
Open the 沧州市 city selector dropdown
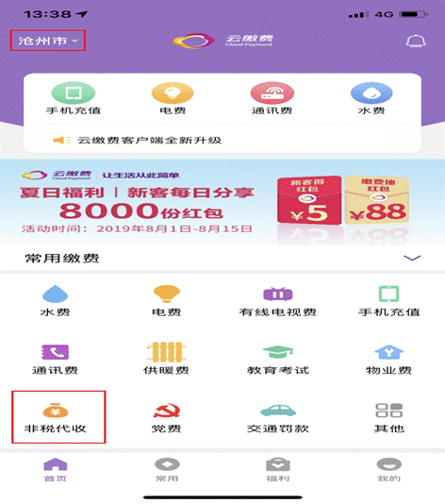pos(48,41)
